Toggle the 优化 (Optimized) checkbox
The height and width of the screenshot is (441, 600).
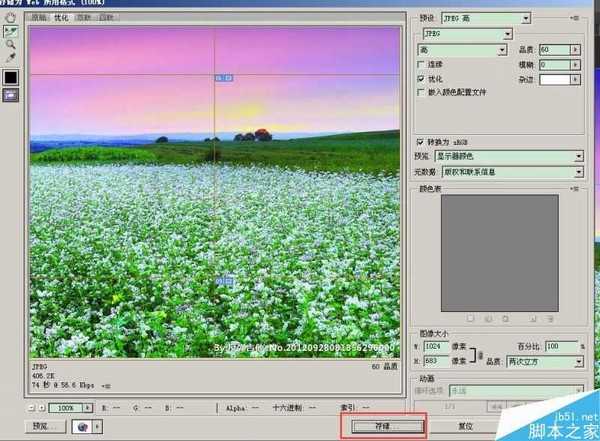[421, 78]
